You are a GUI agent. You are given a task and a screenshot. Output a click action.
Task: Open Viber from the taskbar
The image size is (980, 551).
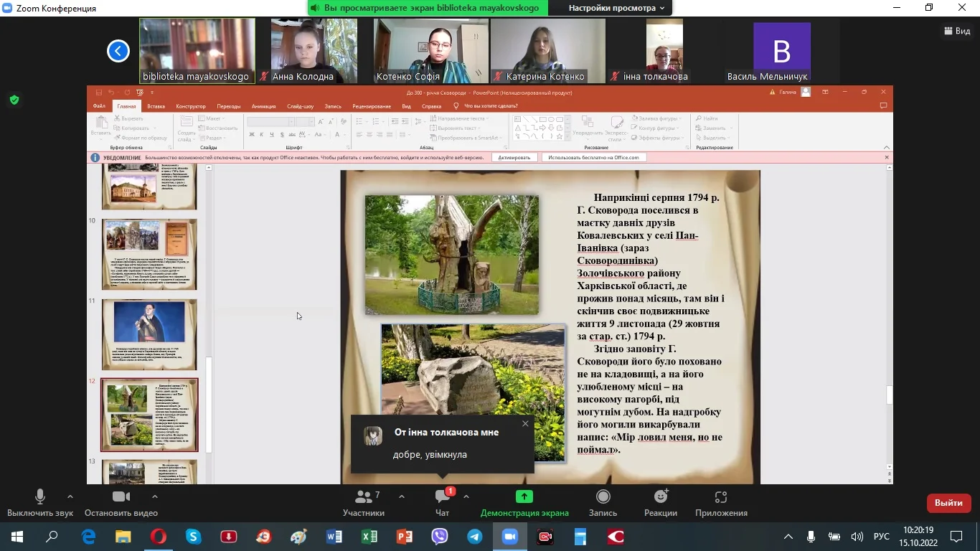[440, 536]
